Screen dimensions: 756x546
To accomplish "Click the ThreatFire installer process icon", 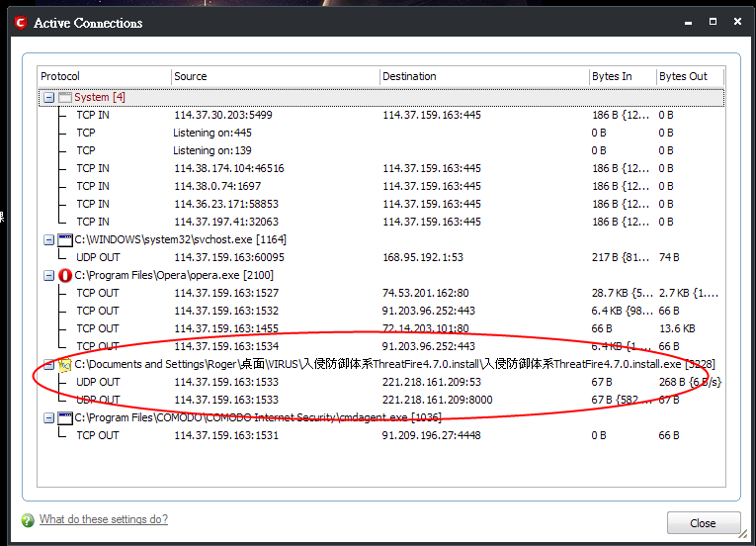I will click(x=65, y=364).
